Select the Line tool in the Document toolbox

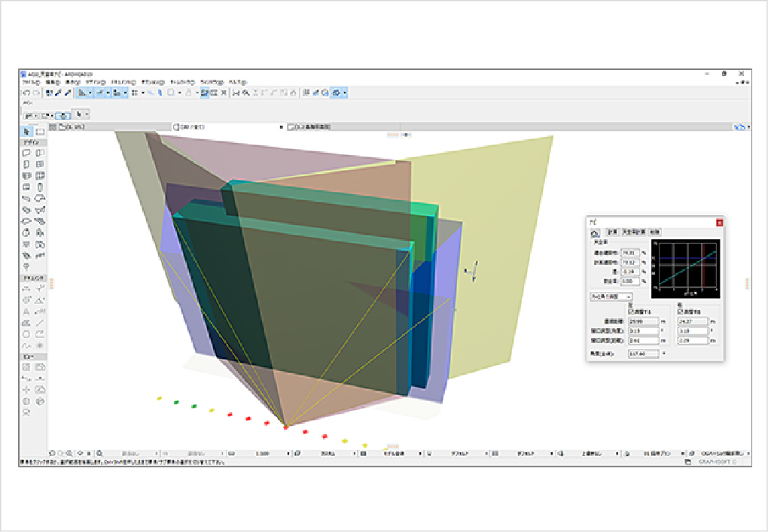coord(40,322)
